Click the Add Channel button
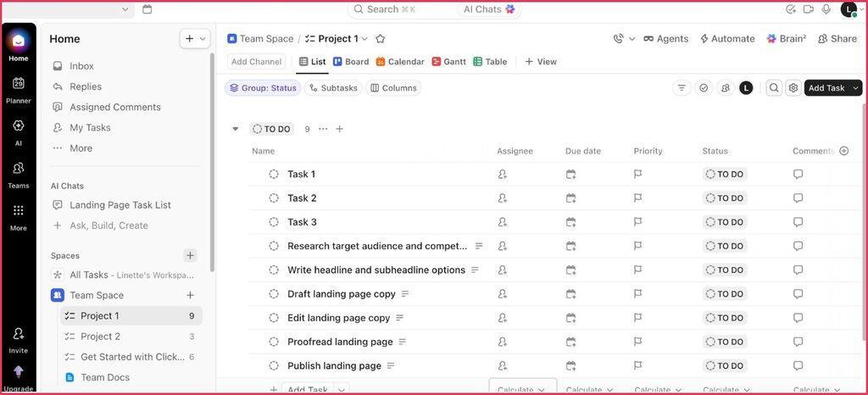This screenshot has height=395, width=868. pyautogui.click(x=256, y=62)
